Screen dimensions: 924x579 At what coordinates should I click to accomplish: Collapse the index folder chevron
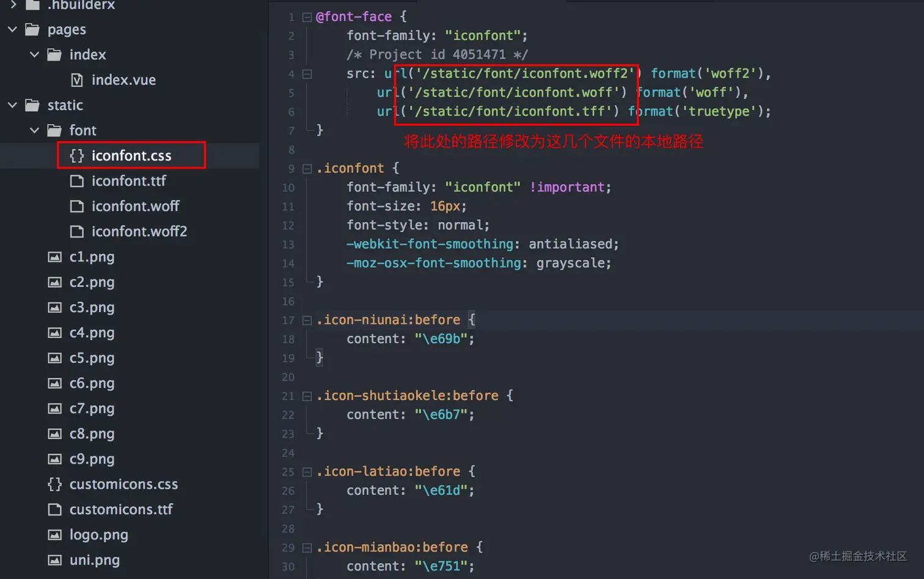(35, 54)
